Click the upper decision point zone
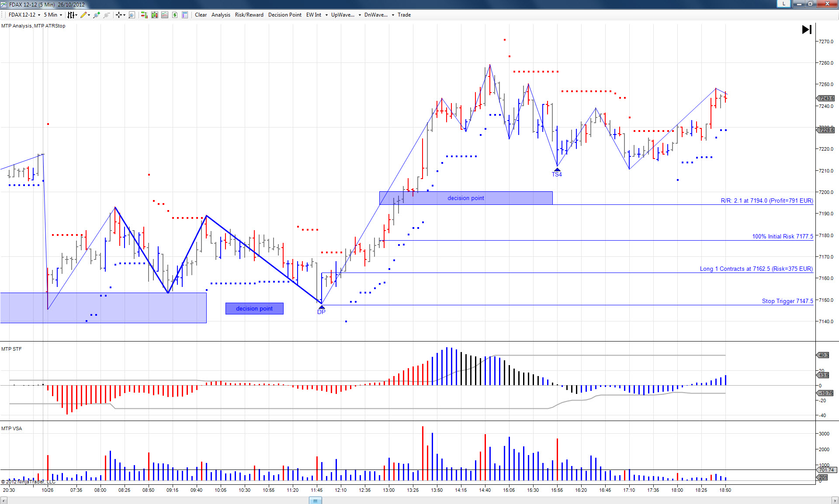 (x=466, y=198)
